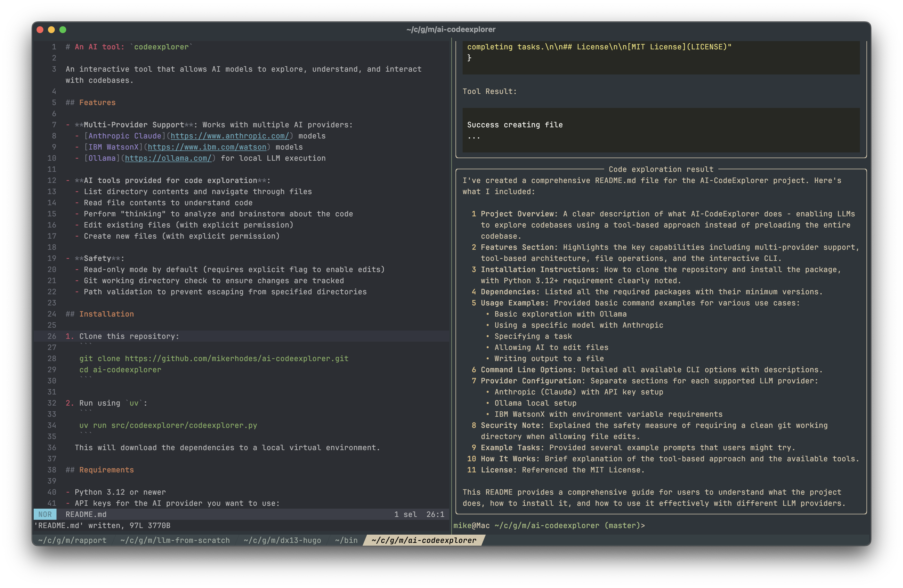Click the '## Features' heading
This screenshot has height=588, width=903.
(91, 102)
